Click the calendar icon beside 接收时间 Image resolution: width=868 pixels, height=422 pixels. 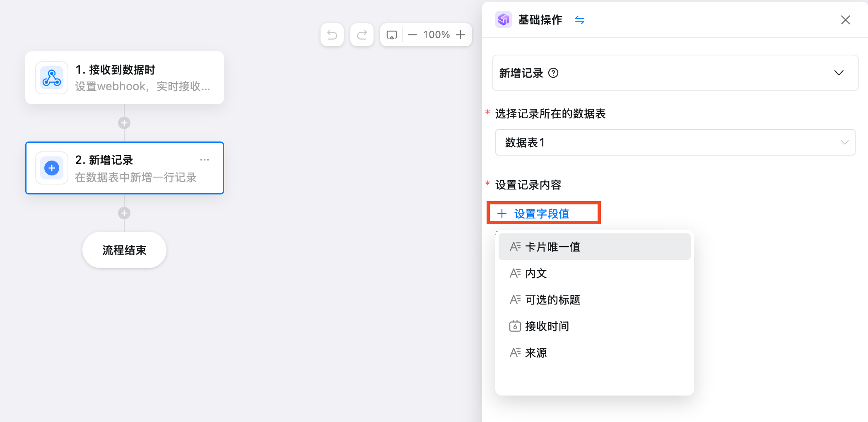(515, 326)
